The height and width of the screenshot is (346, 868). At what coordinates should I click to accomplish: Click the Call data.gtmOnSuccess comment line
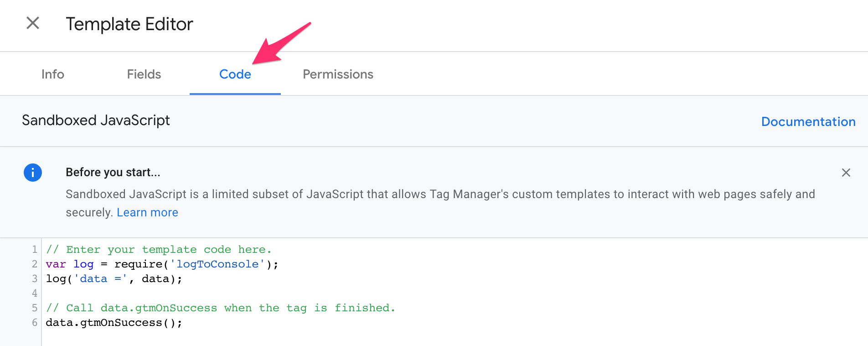click(x=221, y=308)
